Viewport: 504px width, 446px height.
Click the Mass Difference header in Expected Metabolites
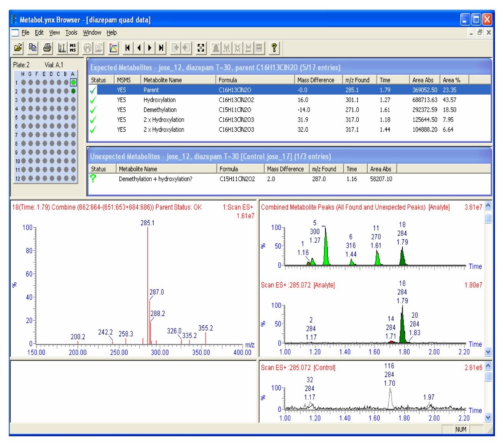pos(319,80)
